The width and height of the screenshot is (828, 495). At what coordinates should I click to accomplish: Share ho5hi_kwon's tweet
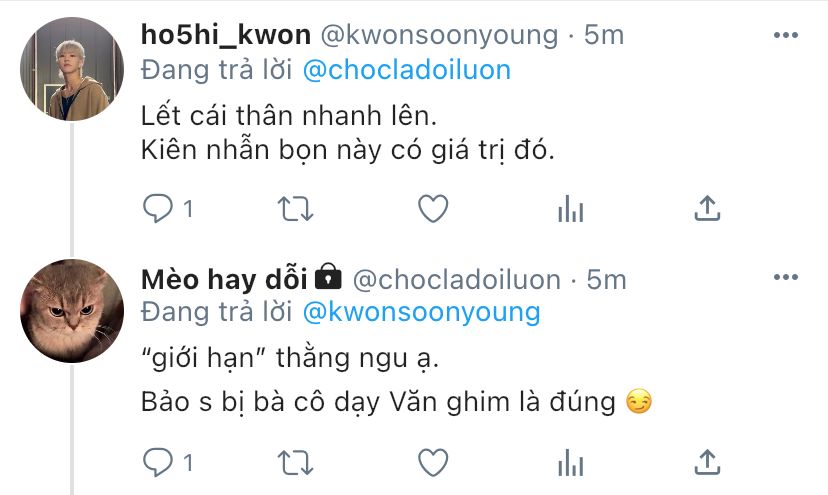pos(707,208)
